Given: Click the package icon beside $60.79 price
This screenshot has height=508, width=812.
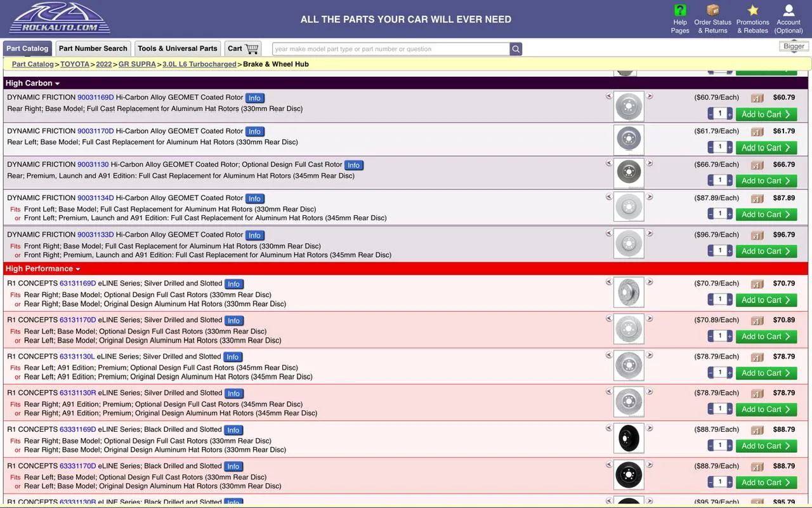Looking at the screenshot, I should click(757, 98).
